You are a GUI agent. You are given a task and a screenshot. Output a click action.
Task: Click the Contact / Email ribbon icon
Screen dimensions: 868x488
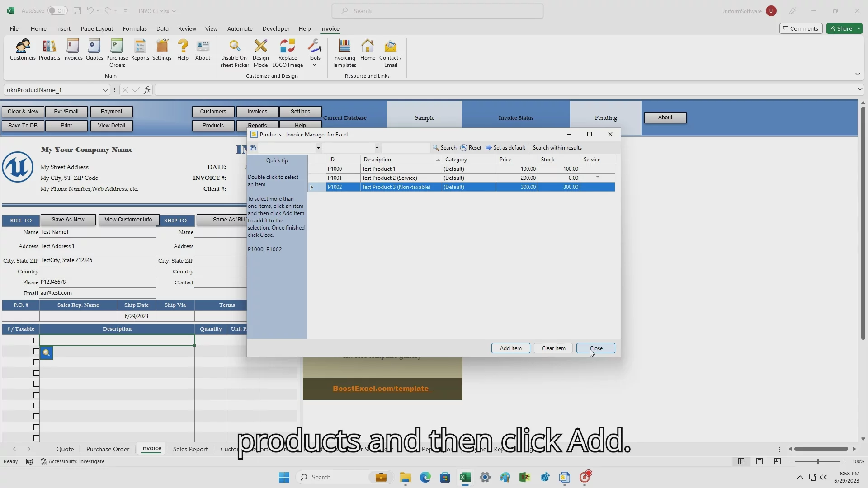391,53
